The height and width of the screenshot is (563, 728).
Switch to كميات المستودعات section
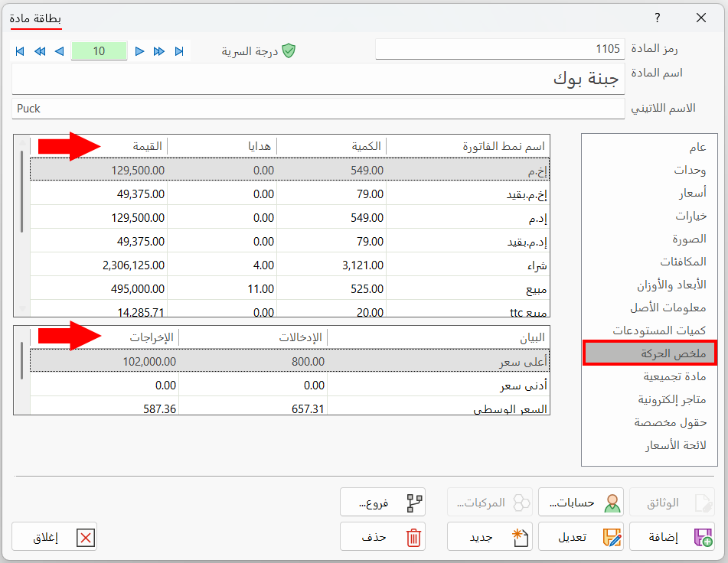[659, 330]
